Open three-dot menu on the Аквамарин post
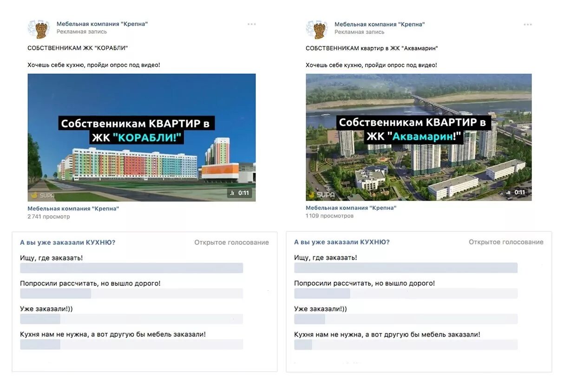Screen dimensions: 564x392 (528, 24)
